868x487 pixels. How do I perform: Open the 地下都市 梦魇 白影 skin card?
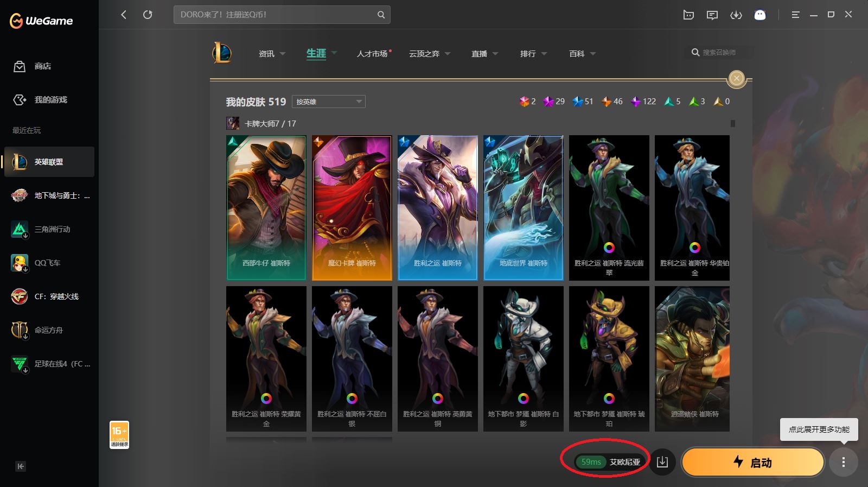(x=524, y=359)
